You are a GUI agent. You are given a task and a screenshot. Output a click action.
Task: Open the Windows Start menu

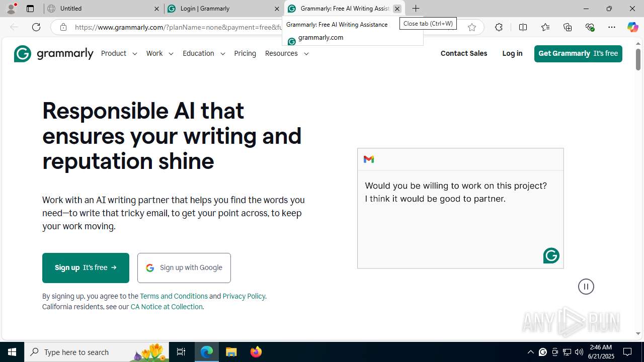(x=12, y=352)
